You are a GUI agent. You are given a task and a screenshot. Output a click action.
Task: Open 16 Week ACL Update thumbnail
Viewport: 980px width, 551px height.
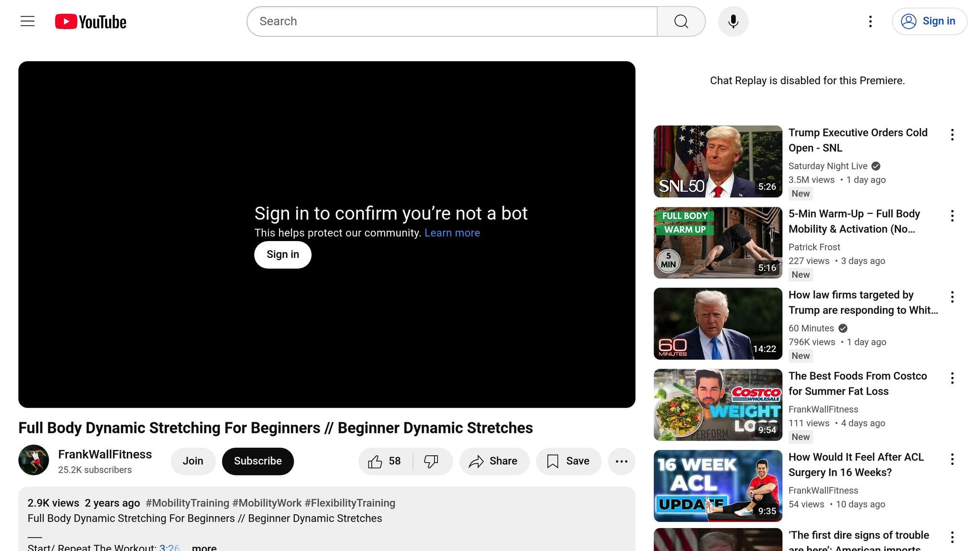click(x=718, y=486)
